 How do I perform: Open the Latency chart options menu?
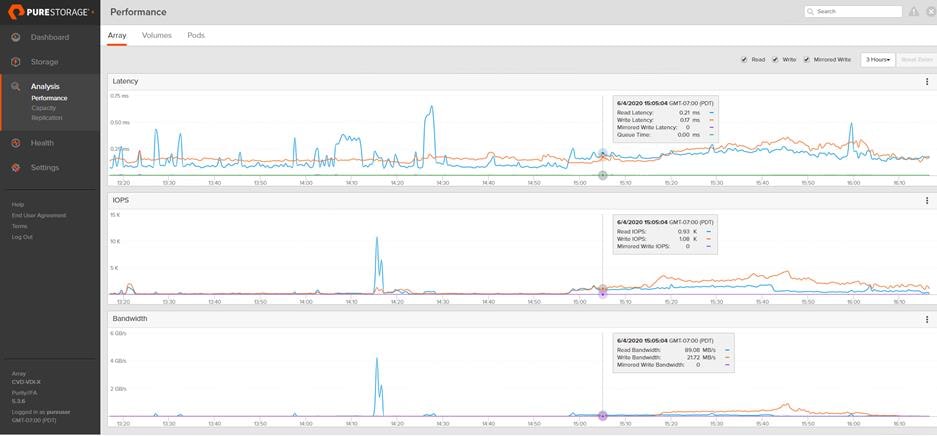click(x=927, y=82)
